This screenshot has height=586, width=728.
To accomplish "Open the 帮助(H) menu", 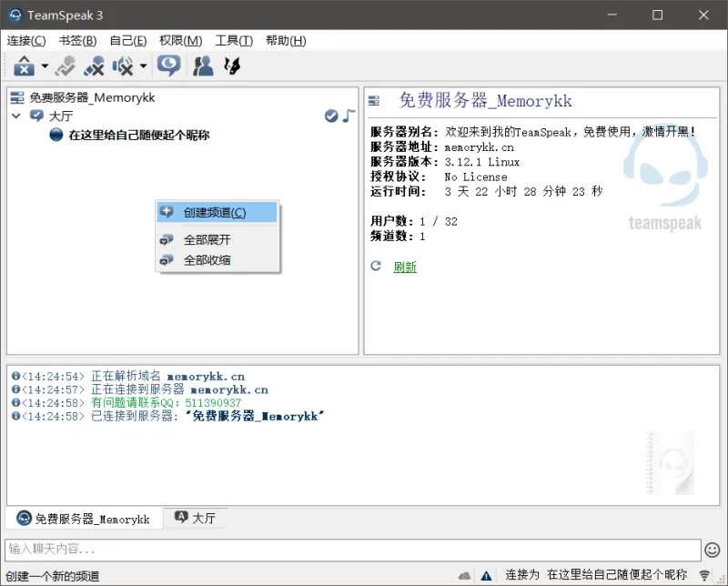I will click(286, 41).
